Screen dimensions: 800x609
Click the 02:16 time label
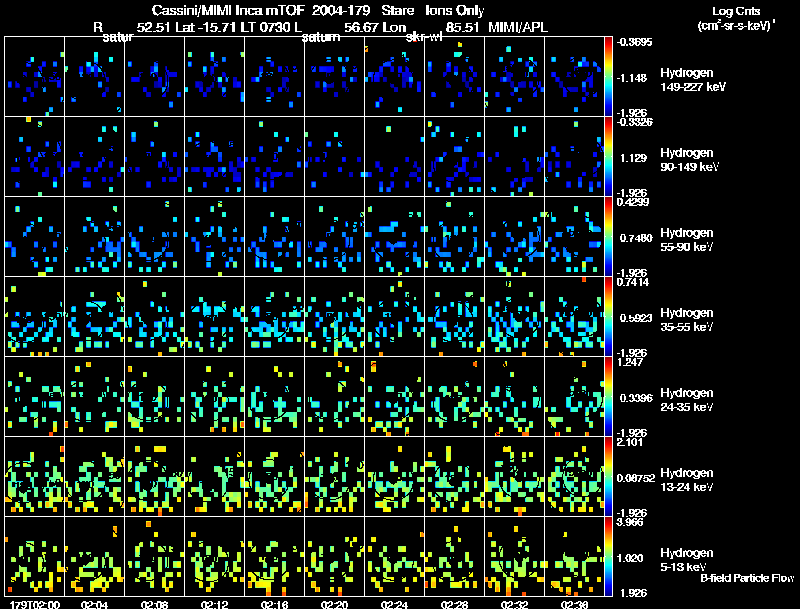click(x=274, y=604)
